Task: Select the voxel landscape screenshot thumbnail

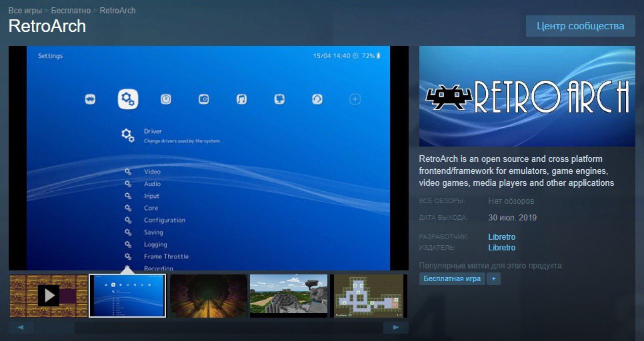Action: 289,296
